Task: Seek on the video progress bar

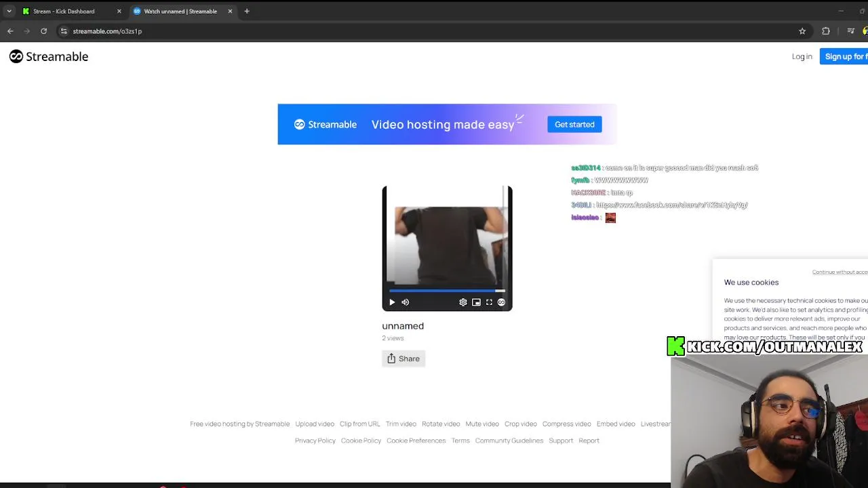Action: click(x=447, y=290)
